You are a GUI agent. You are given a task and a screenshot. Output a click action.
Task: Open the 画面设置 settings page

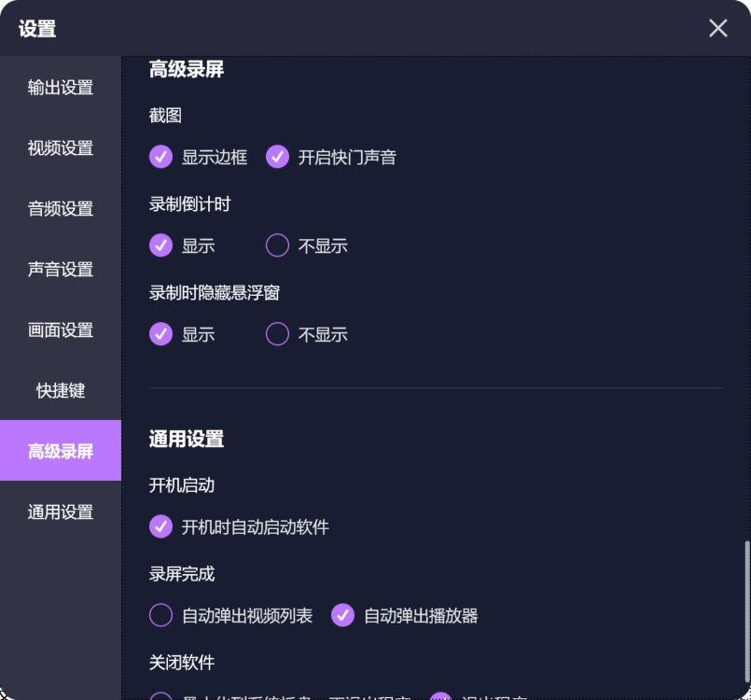60,329
